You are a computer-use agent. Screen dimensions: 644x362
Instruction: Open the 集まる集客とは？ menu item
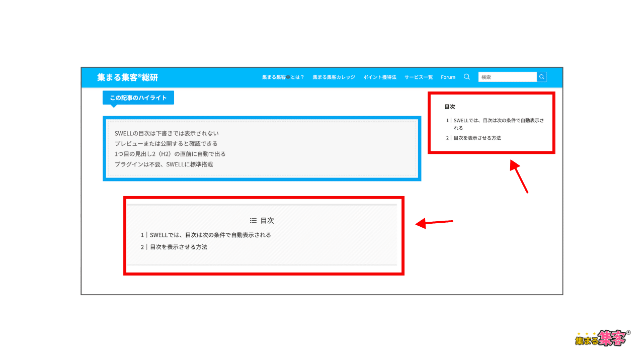tap(283, 77)
